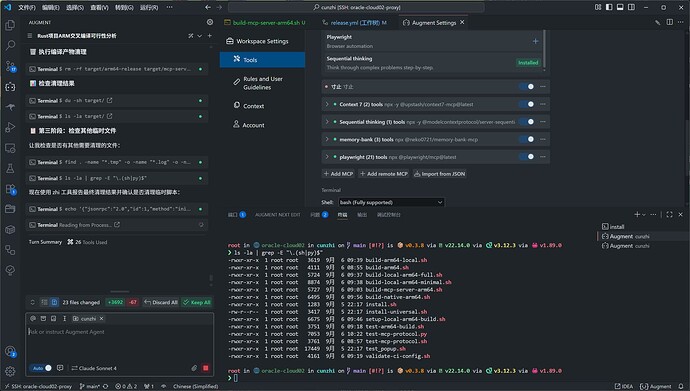Select Rules and User Guidelines section
Image resolution: width=690 pixels, height=391 pixels.
[x=262, y=83]
